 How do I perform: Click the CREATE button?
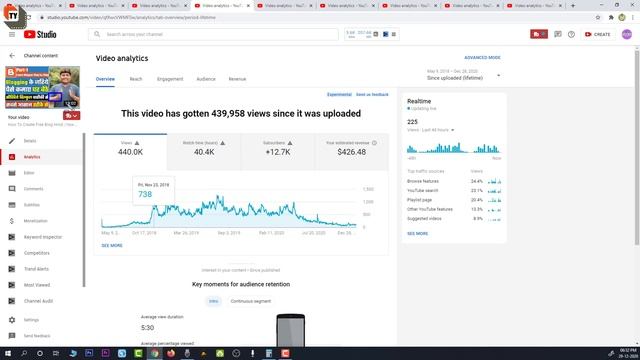(598, 34)
